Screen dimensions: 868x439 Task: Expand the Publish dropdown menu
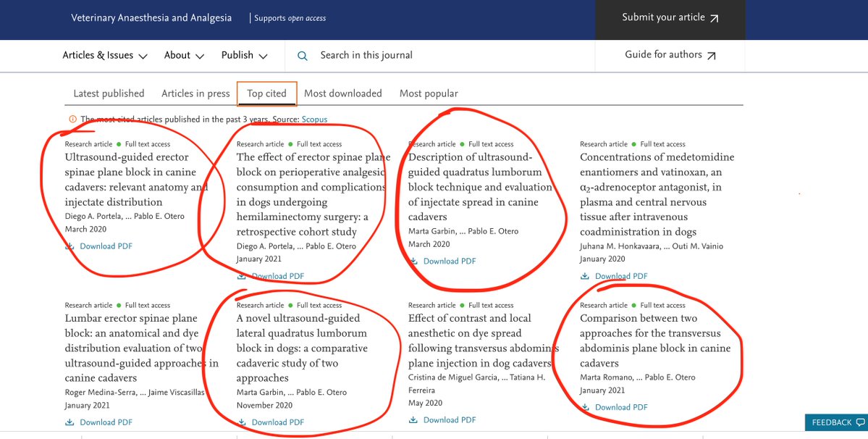(x=245, y=55)
